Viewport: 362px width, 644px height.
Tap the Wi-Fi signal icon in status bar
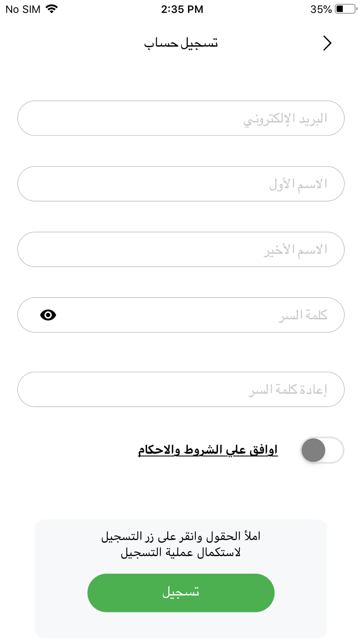pyautogui.click(x=52, y=9)
